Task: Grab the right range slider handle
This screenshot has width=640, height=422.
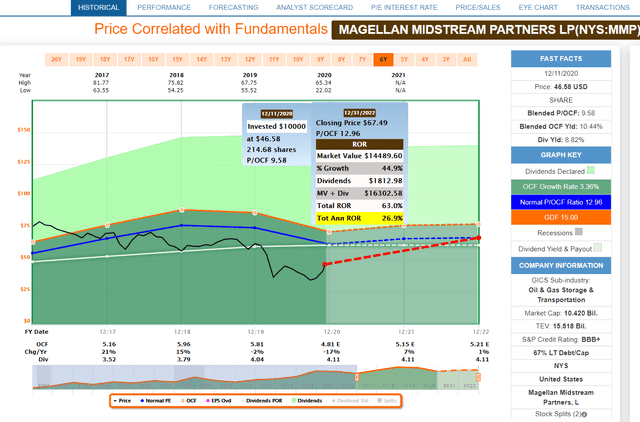Action: (x=478, y=377)
